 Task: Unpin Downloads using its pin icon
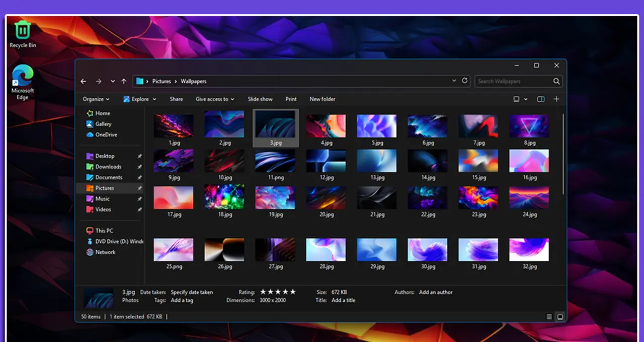pyautogui.click(x=139, y=167)
